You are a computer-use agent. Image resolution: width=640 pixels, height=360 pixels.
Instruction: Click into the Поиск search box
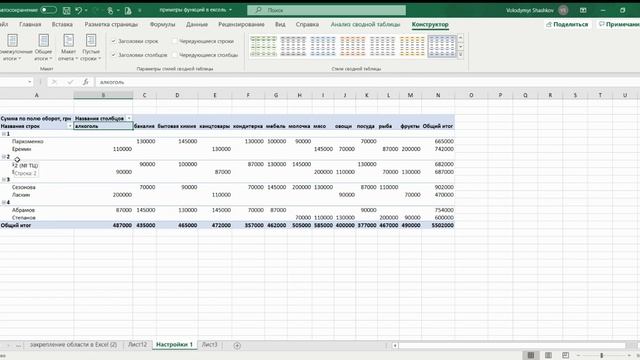[327, 10]
